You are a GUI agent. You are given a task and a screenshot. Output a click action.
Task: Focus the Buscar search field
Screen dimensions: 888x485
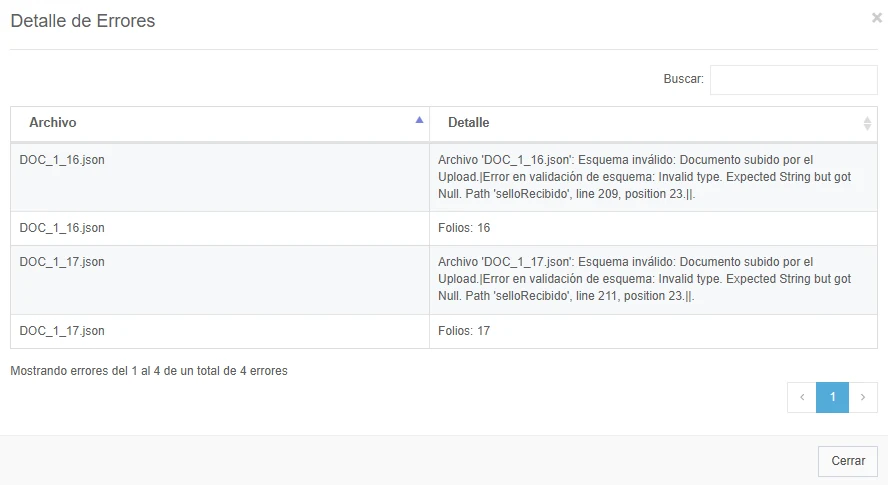[793, 80]
